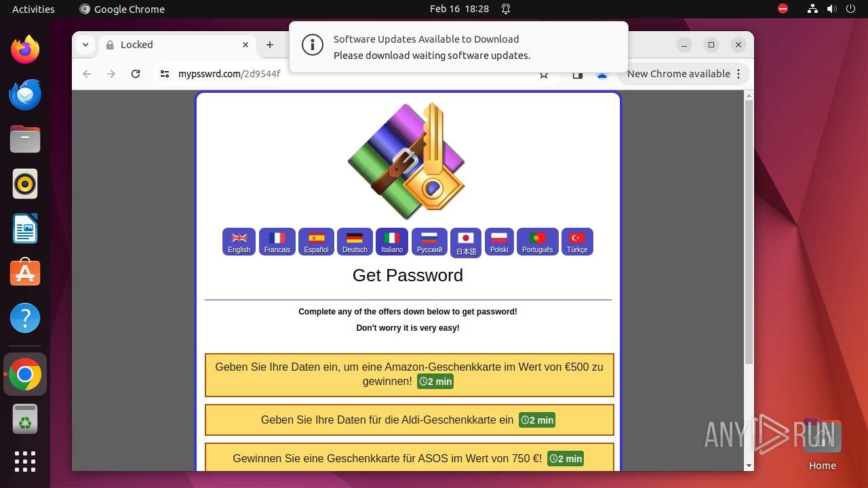Open a new tab with plus button
This screenshot has height=488, width=868.
click(270, 45)
